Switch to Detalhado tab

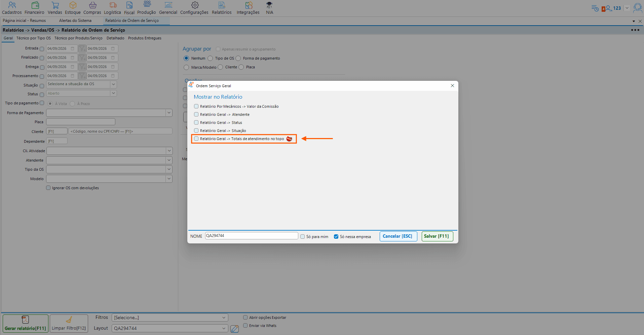click(115, 38)
